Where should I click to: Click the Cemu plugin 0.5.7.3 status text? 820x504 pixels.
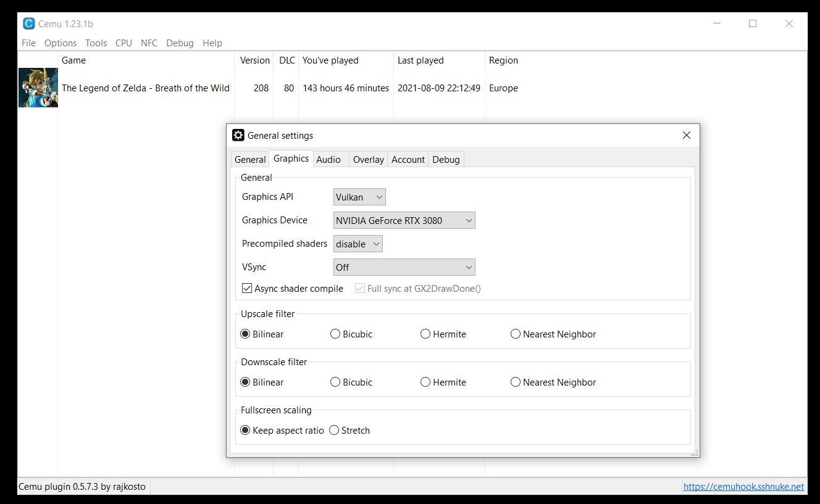[x=82, y=487]
